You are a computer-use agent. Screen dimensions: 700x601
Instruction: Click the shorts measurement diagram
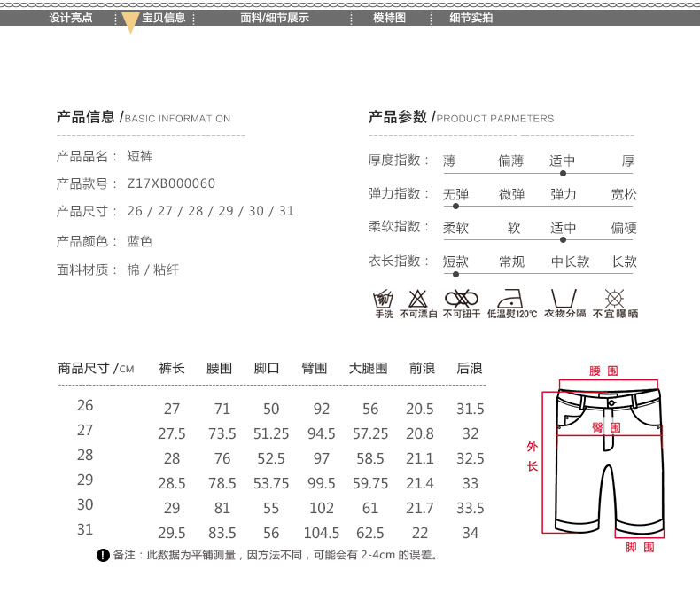tap(611, 459)
